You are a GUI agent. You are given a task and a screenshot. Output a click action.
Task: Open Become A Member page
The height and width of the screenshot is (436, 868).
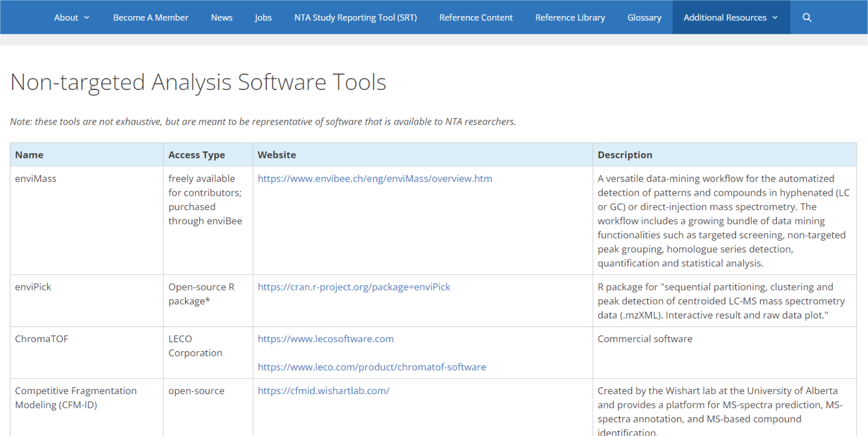(x=150, y=17)
